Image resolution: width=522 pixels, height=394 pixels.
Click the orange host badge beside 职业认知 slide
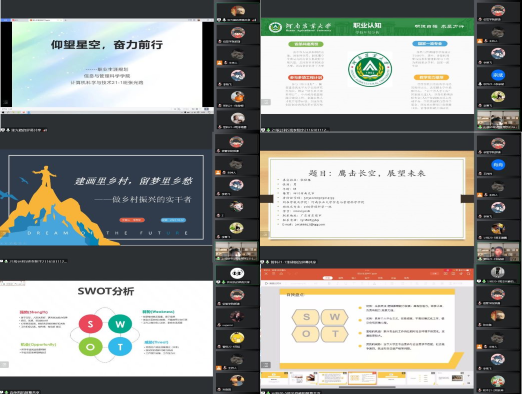(479, 41)
